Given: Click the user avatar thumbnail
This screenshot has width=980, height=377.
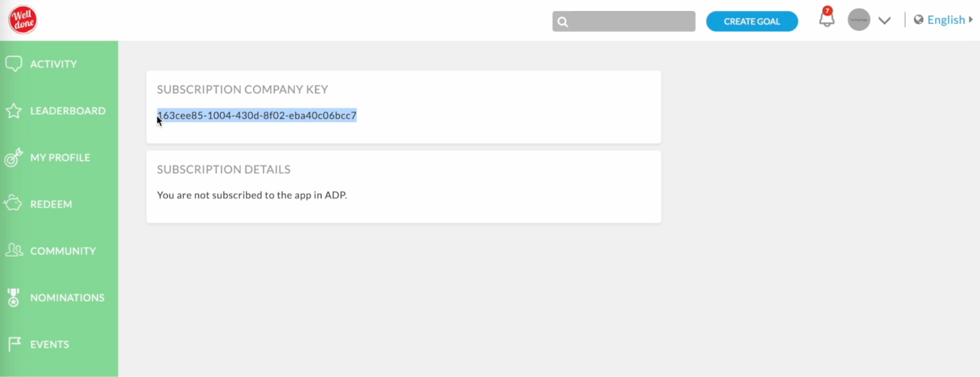Looking at the screenshot, I should coord(859,20).
